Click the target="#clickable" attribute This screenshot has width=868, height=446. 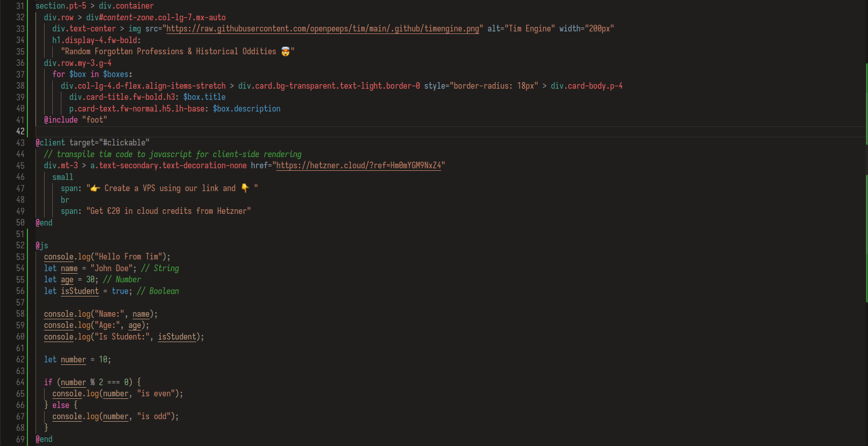pyautogui.click(x=110, y=143)
